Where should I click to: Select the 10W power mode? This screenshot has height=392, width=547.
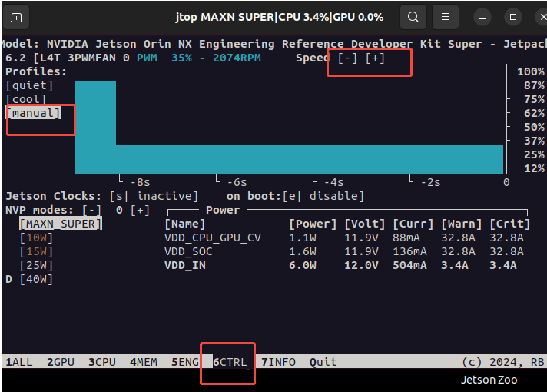tap(36, 238)
